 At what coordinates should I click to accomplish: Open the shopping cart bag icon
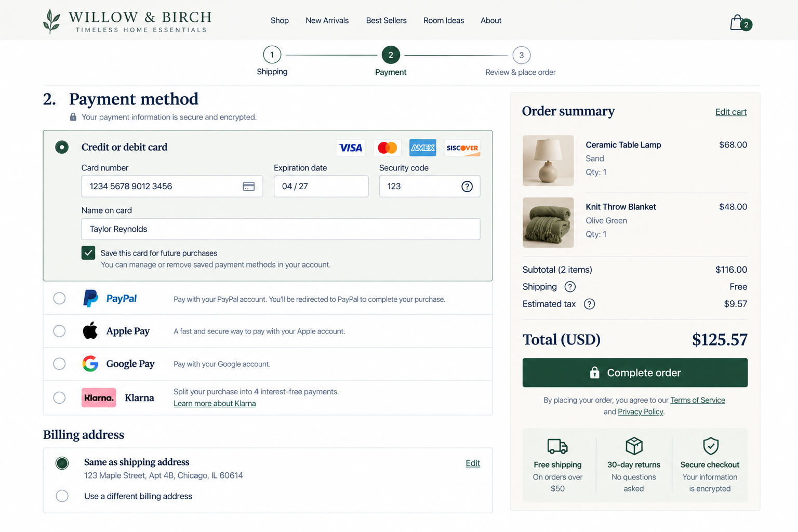pos(740,23)
